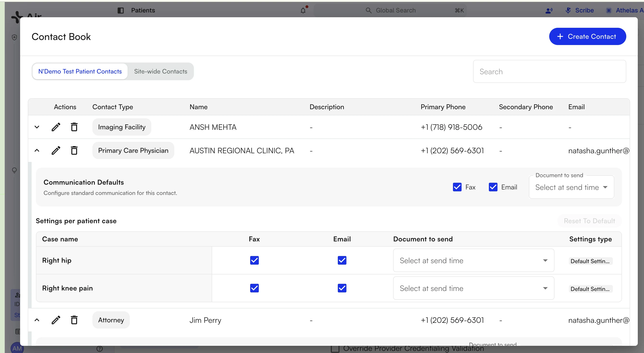The height and width of the screenshot is (353, 644).
Task: Edit the ANSH MEHTA contact
Action: pyautogui.click(x=56, y=127)
